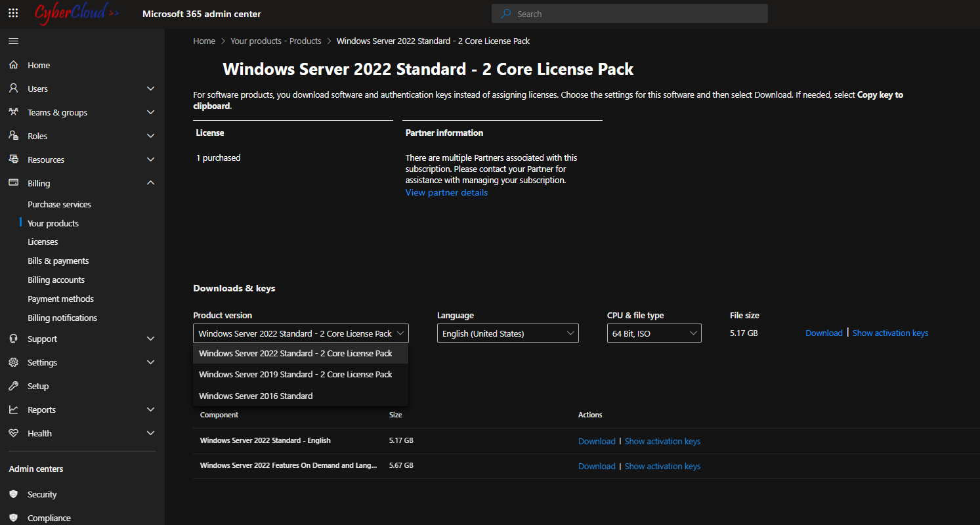Expand the Resources chevron

pyautogui.click(x=150, y=159)
